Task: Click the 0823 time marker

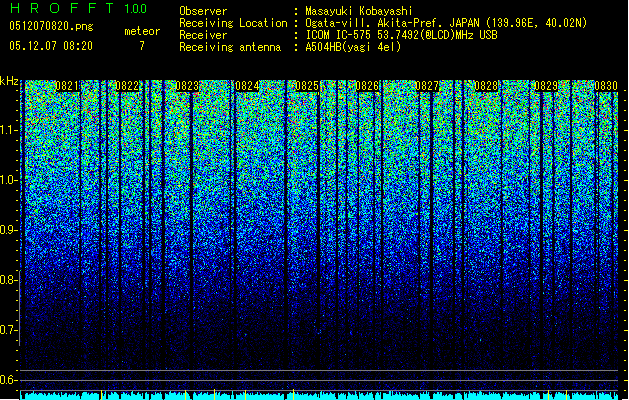Action: (187, 86)
